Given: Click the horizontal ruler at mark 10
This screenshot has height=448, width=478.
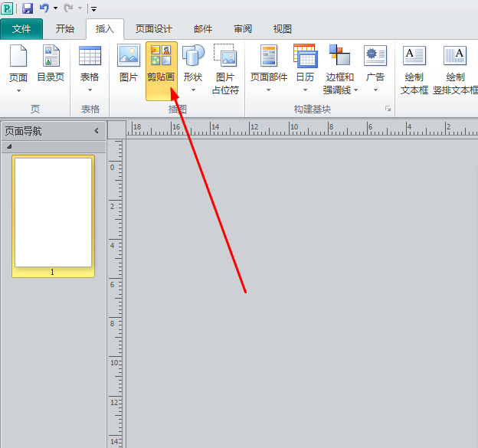Looking at the screenshot, I should 294,127.
